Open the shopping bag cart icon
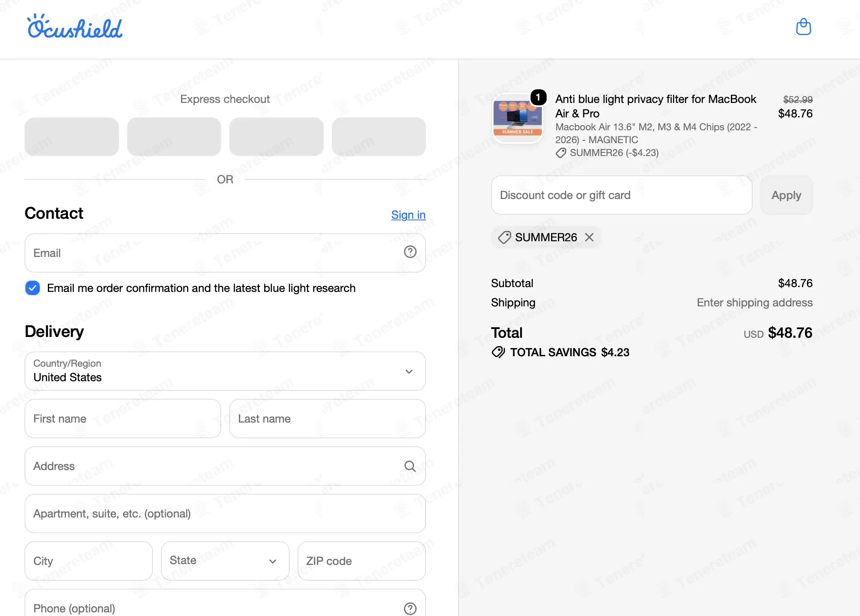This screenshot has height=616, width=860. click(803, 27)
